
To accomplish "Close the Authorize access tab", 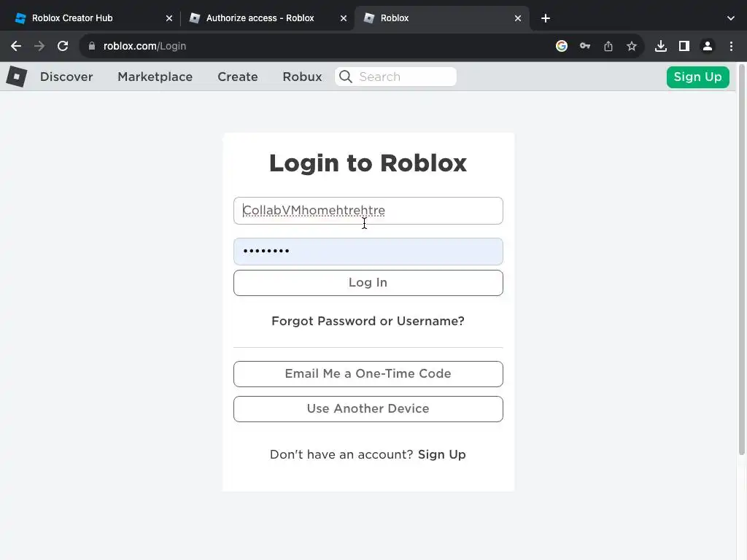I will 344,18.
